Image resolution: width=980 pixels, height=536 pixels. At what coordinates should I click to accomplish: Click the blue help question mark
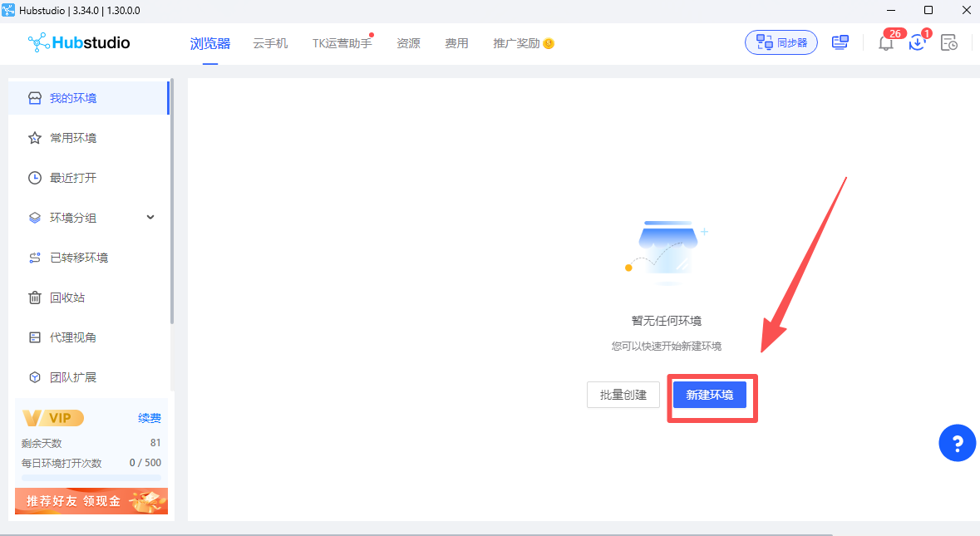click(x=957, y=443)
